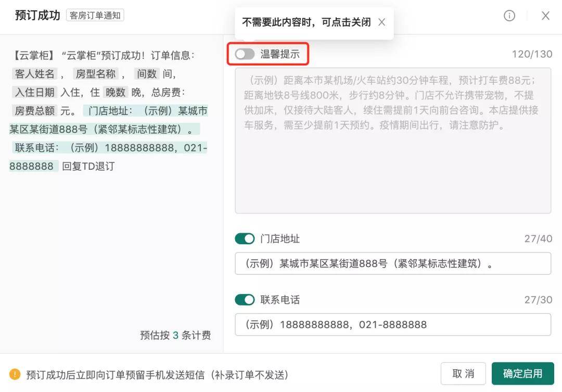The width and height of the screenshot is (562, 392).
Task: Focus the 温馨提示 large text area
Action: coord(393,141)
